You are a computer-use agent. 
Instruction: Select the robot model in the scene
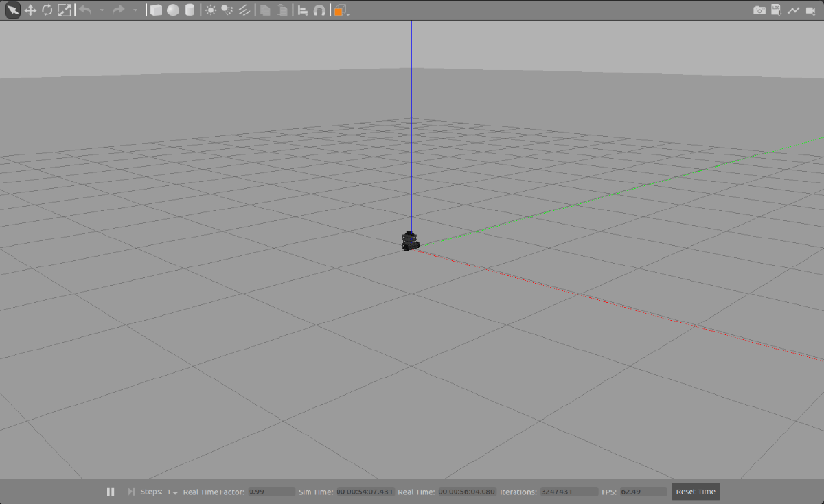[411, 241]
